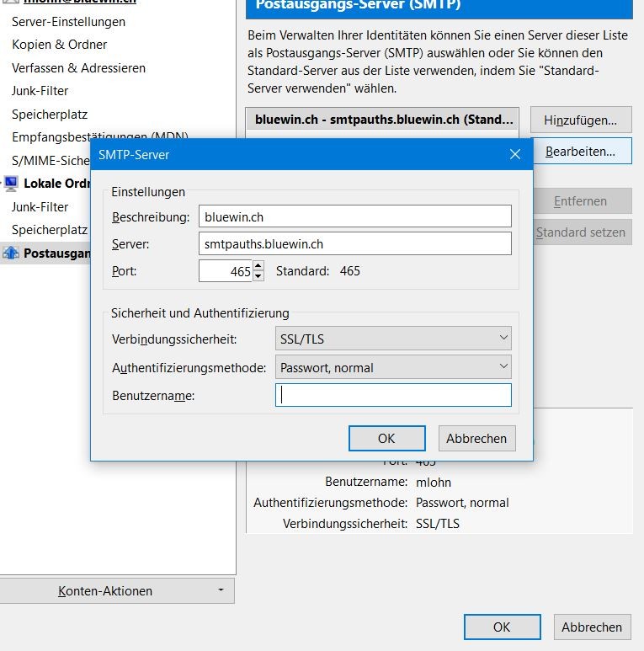This screenshot has width=644, height=651.
Task: Select Junk-Filter under Lokale Ordner
Action: 40,207
